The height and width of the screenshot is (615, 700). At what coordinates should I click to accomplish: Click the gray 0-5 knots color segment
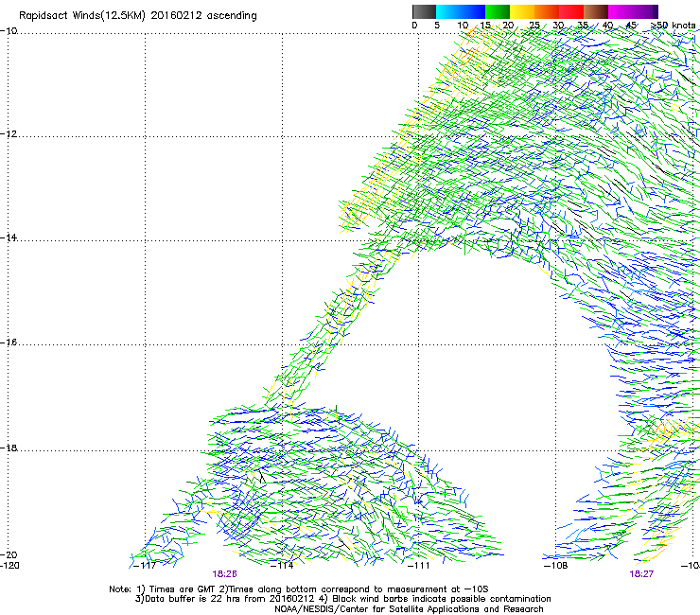pos(424,11)
